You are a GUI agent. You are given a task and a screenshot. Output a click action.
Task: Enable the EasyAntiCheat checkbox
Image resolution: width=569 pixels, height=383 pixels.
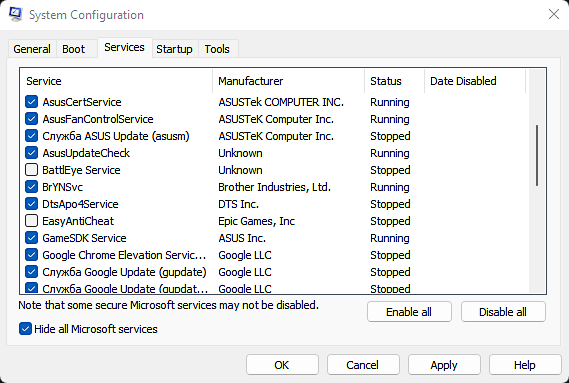click(x=32, y=221)
